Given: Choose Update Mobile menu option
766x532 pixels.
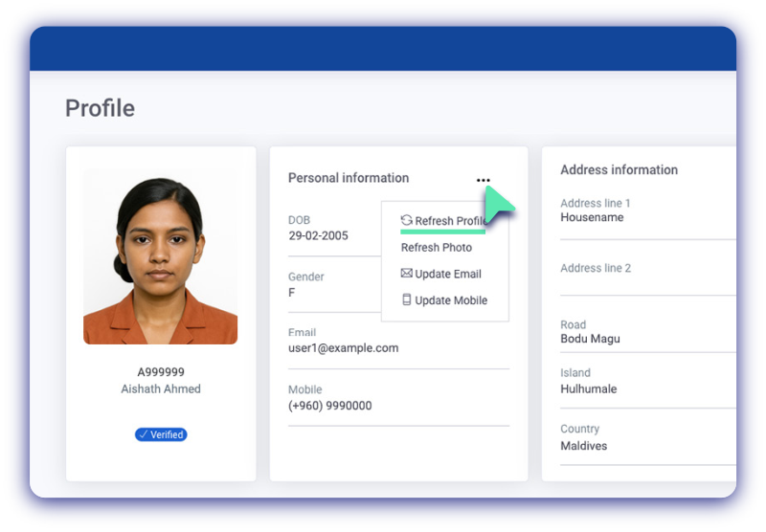Looking at the screenshot, I should point(450,300).
